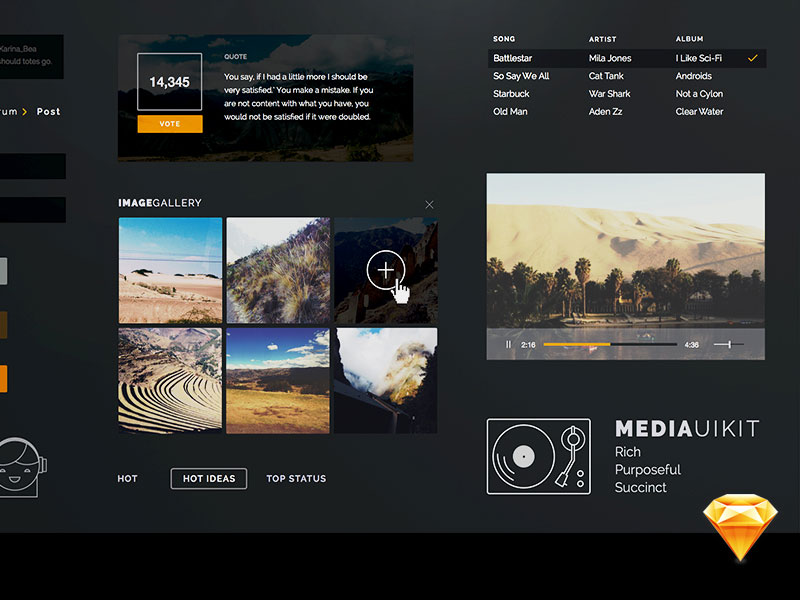
Task: Open the TOP STATUS tab
Action: point(296,479)
